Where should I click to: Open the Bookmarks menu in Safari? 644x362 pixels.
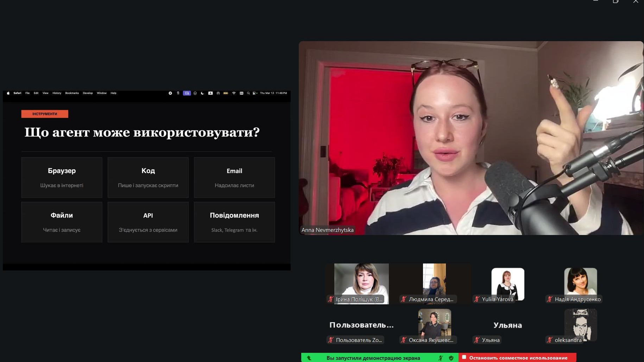point(72,93)
